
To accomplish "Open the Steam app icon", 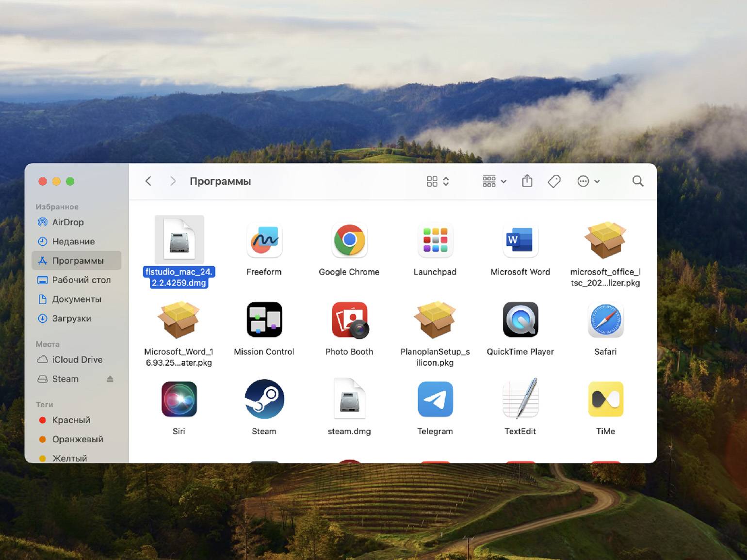I will pyautogui.click(x=264, y=399).
